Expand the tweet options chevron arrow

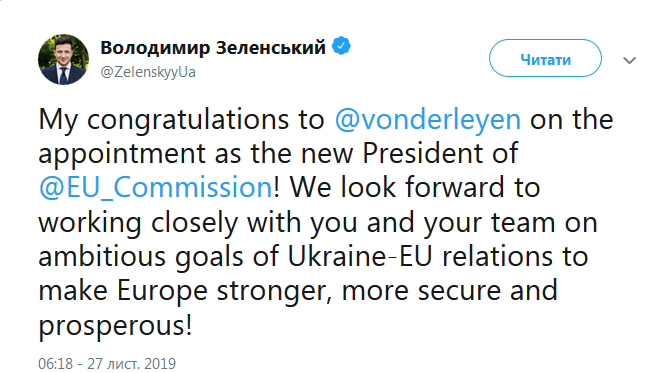point(629,60)
